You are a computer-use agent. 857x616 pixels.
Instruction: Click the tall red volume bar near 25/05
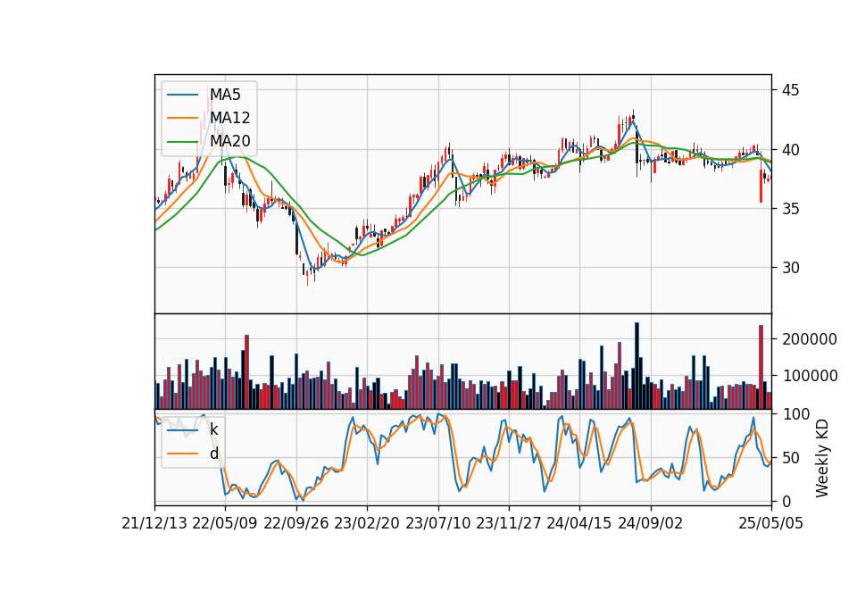761,367
